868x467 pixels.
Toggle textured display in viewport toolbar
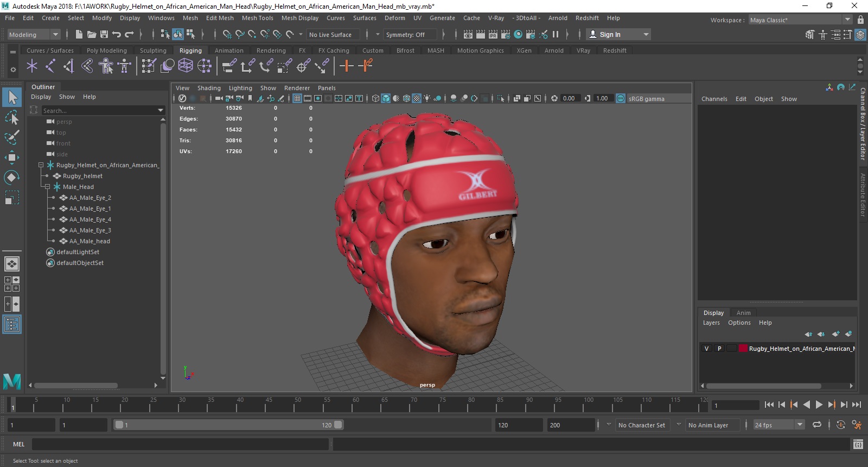417,98
